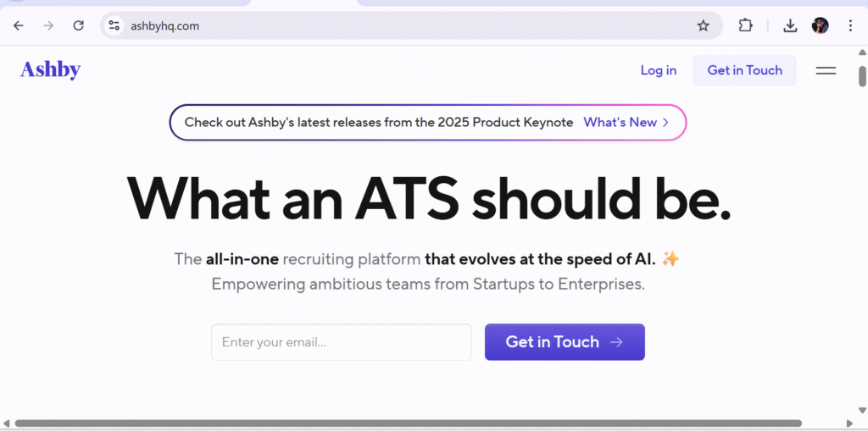This screenshot has height=431, width=868.
Task: Click the scroll down arrow
Action: (862, 410)
